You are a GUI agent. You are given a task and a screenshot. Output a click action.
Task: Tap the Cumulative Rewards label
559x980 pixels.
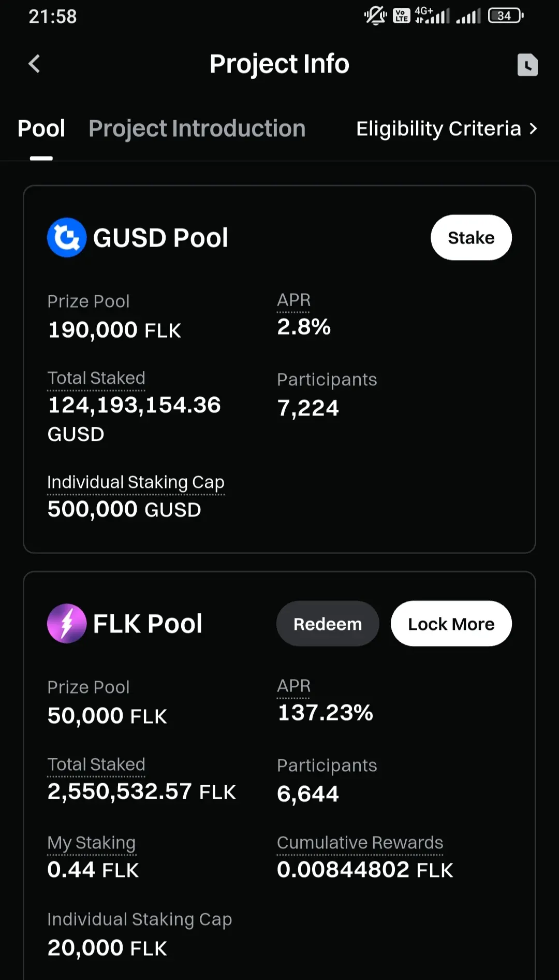[360, 843]
